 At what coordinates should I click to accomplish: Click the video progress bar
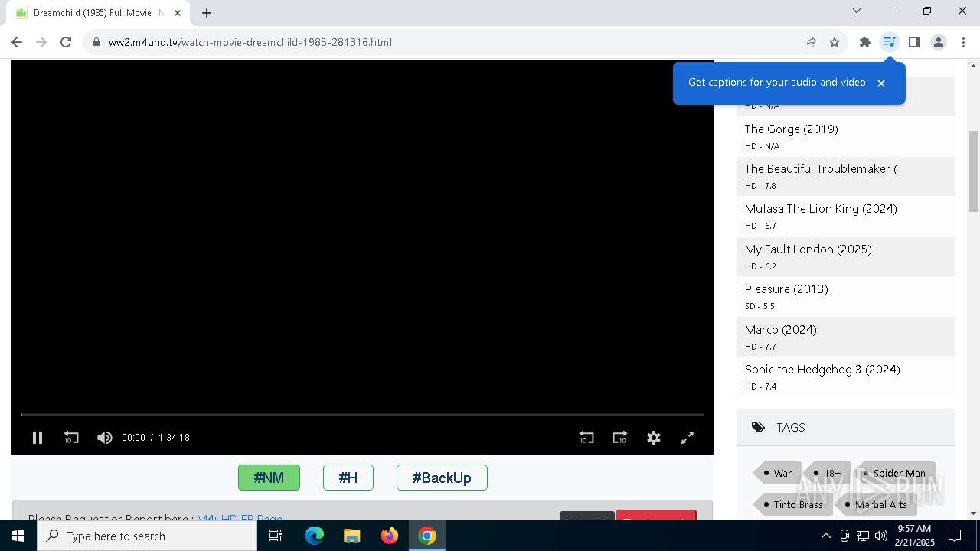362,415
